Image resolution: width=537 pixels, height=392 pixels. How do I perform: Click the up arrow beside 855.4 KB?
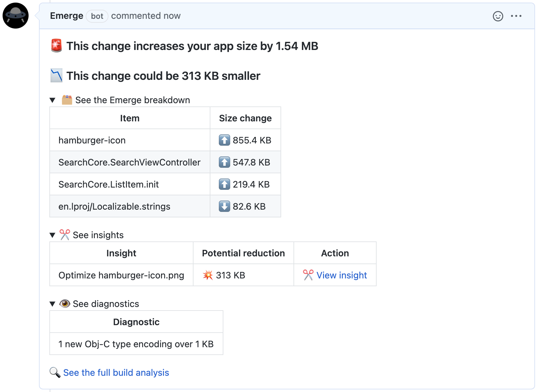(x=224, y=140)
